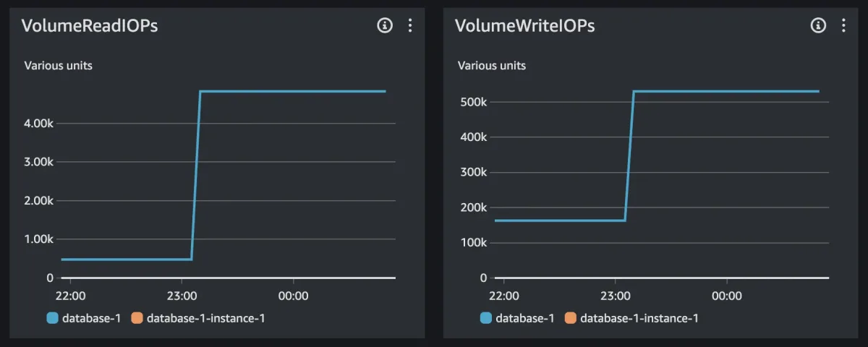Click orange database-1-instance-1 swatch in VolumeReadIOPs legend

click(x=137, y=318)
